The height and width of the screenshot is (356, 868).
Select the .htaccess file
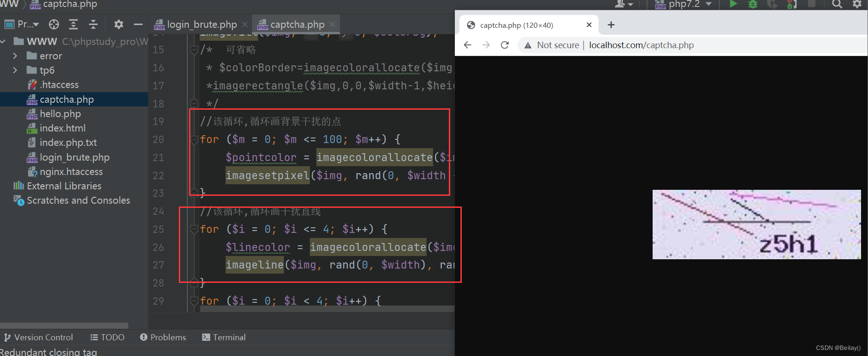coord(53,85)
